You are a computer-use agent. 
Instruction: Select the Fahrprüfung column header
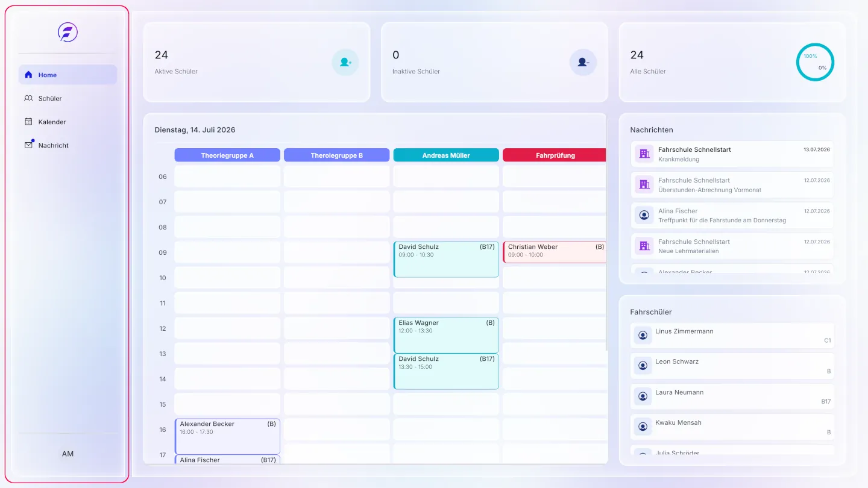coord(555,155)
